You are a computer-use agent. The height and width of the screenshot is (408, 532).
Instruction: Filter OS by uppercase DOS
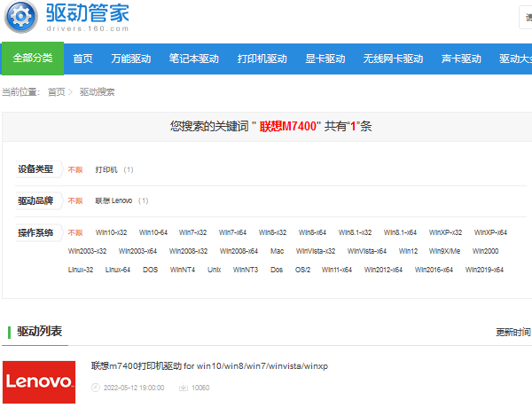coord(151,270)
